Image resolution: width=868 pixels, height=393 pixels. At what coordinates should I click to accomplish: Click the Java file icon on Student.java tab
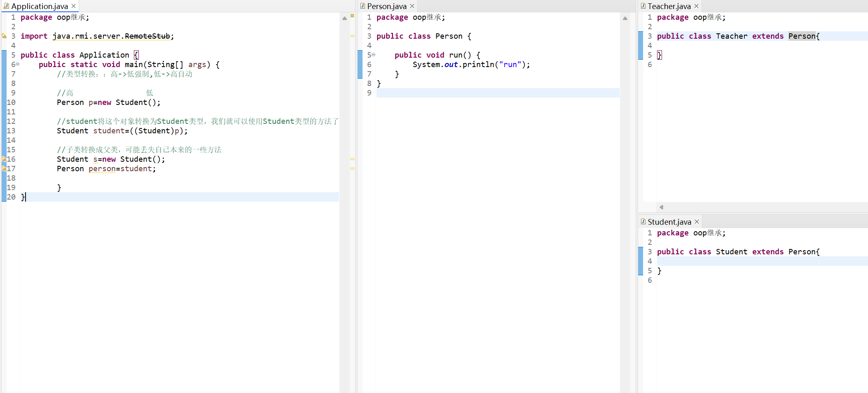(643, 222)
